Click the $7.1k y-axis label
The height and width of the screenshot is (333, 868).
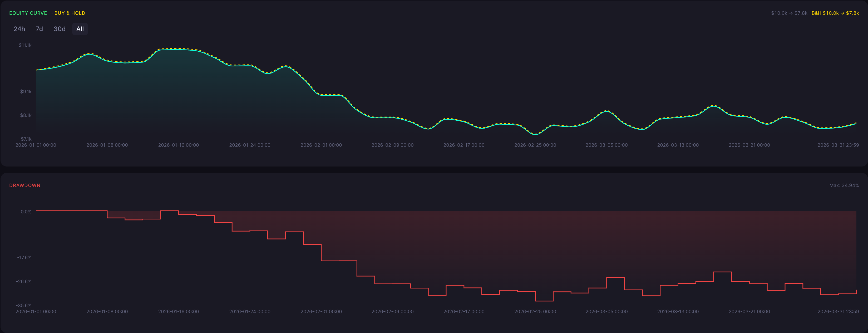coord(26,139)
